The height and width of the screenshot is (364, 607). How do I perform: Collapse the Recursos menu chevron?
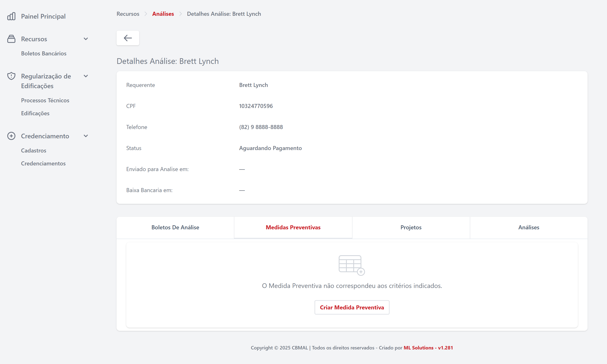tap(86, 39)
